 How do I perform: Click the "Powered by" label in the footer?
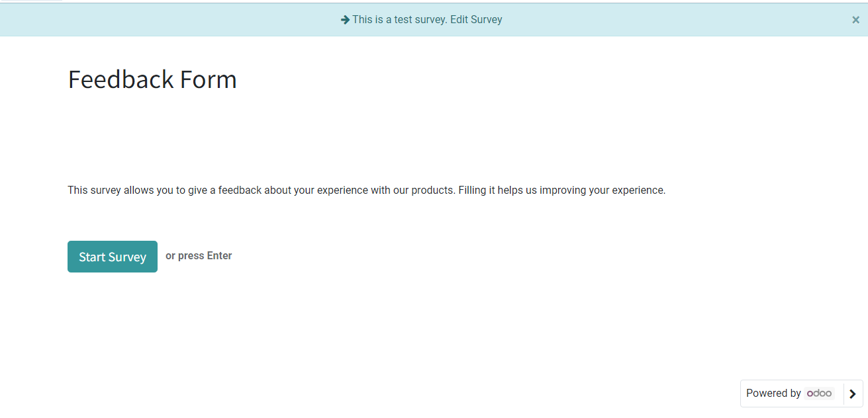coord(773,394)
